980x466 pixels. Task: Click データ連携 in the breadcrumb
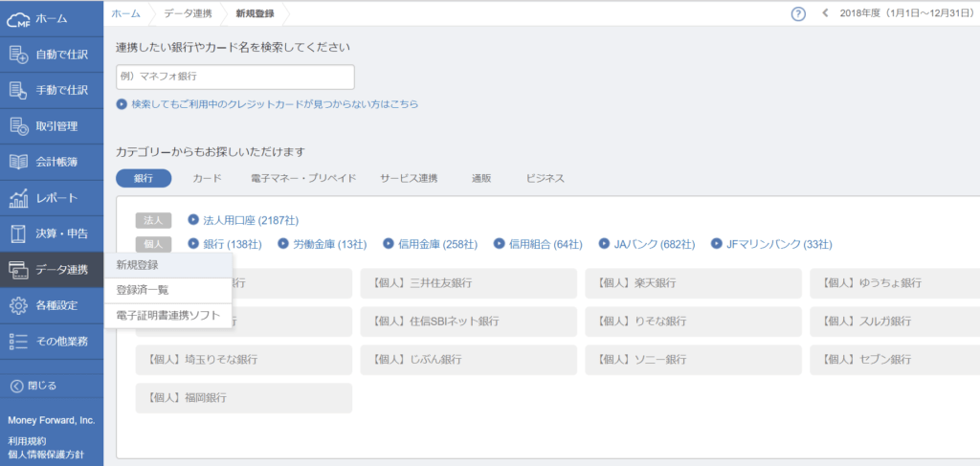coord(188,13)
